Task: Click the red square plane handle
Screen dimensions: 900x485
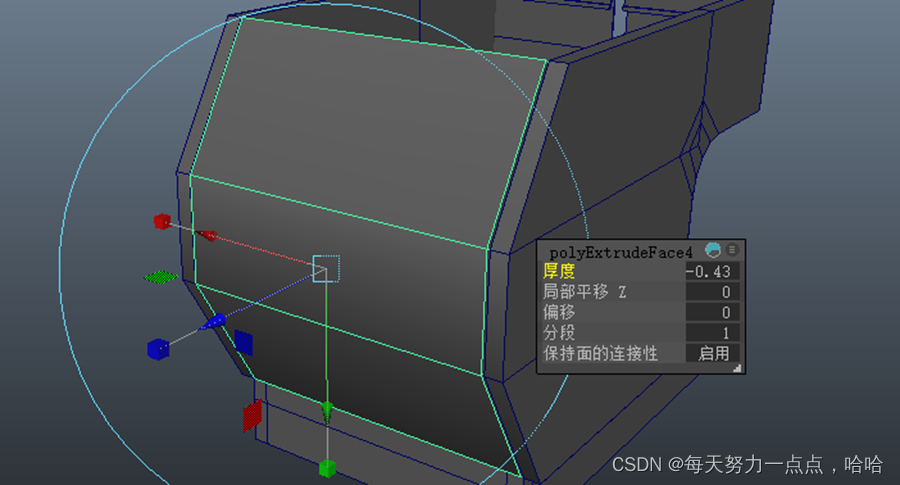Action: pyautogui.click(x=253, y=416)
